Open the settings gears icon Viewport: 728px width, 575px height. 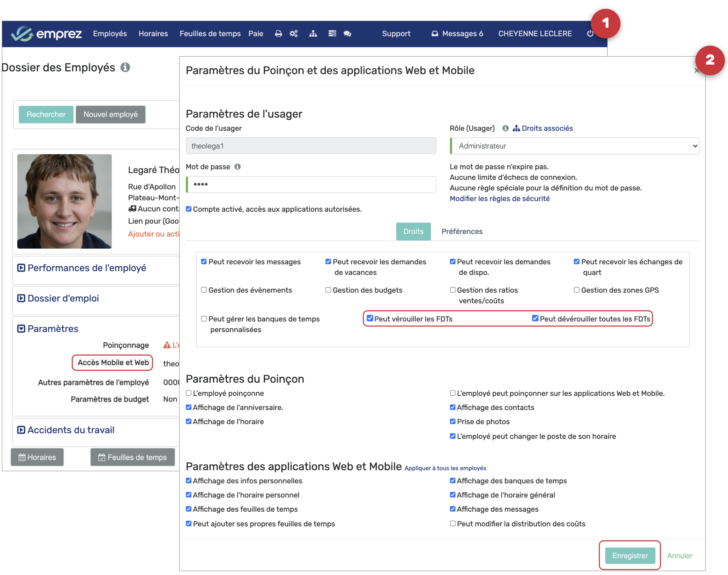(x=293, y=34)
